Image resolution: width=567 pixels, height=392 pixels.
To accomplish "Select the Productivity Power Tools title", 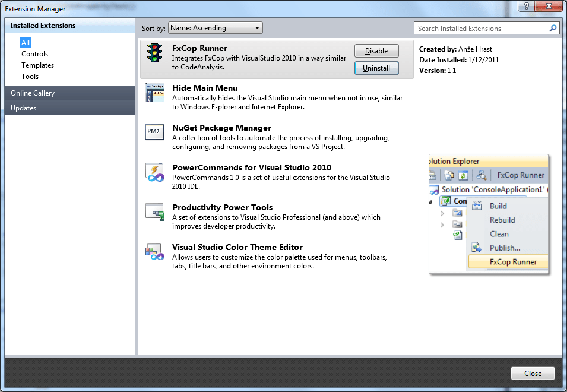I will pos(223,207).
